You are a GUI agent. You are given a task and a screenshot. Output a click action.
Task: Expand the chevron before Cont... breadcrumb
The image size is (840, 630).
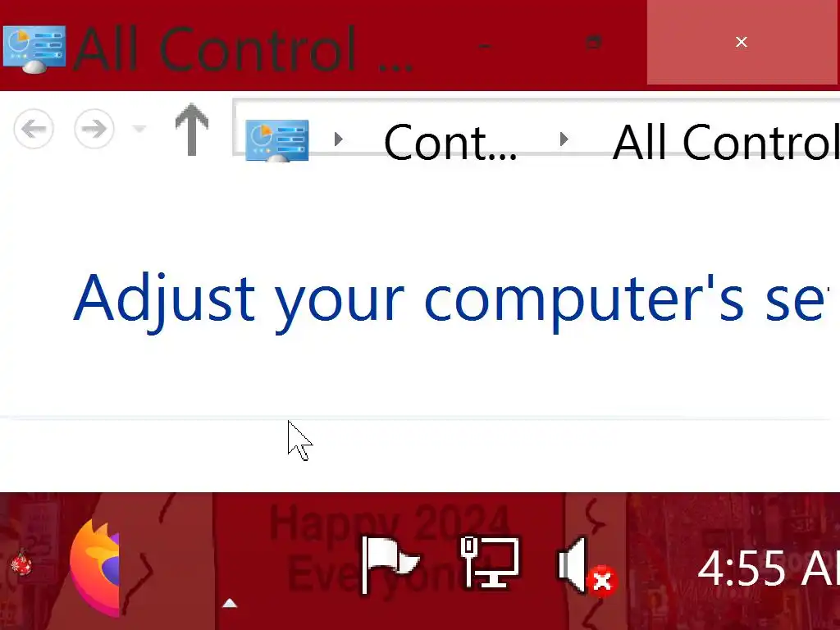[x=339, y=139]
